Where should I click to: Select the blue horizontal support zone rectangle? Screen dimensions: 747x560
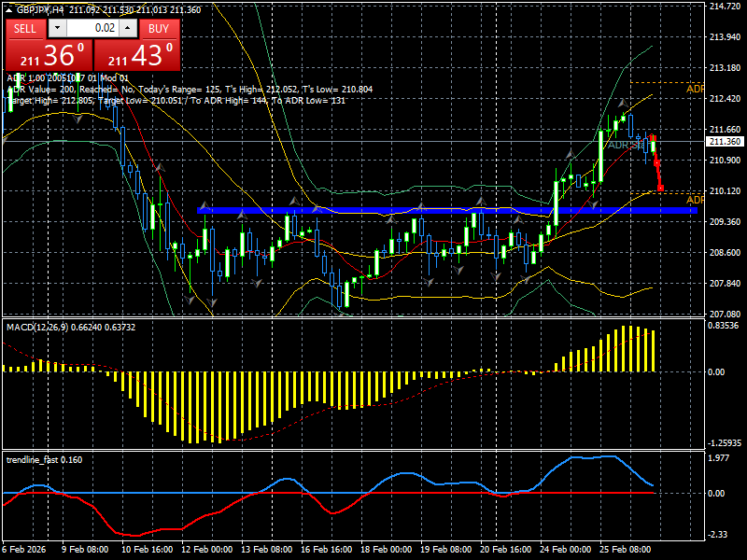click(447, 210)
